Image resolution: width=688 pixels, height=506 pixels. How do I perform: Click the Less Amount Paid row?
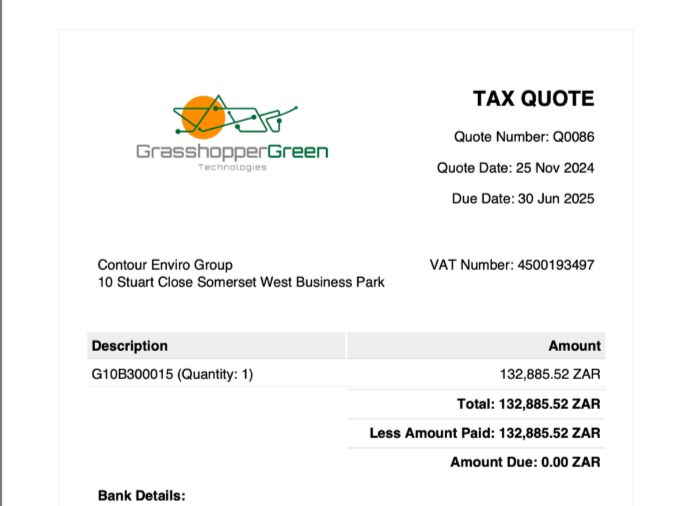(485, 433)
